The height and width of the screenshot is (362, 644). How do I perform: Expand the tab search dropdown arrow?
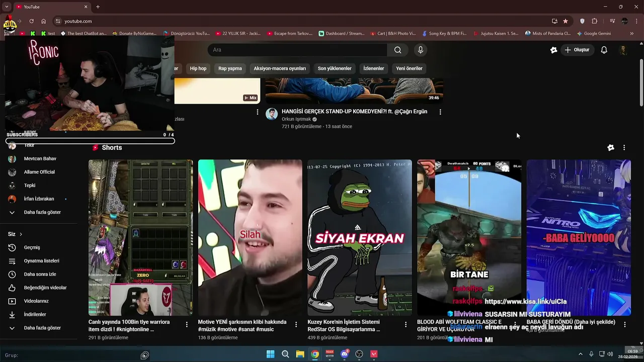(7, 7)
